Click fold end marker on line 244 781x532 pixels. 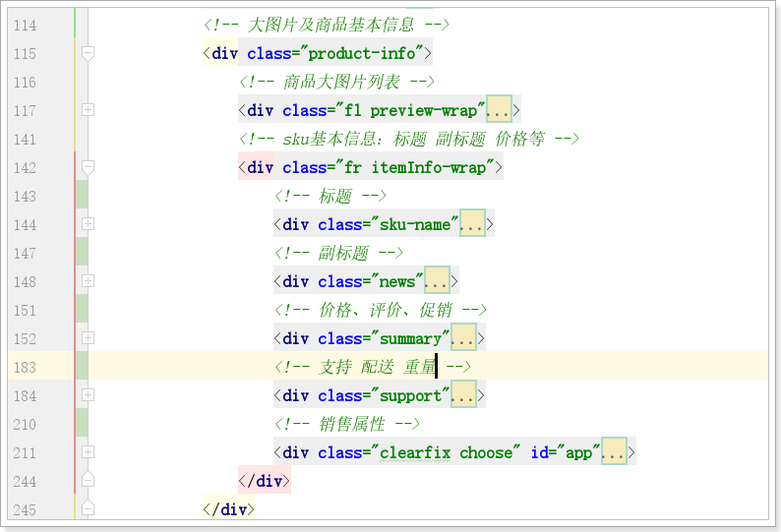[x=88, y=480]
